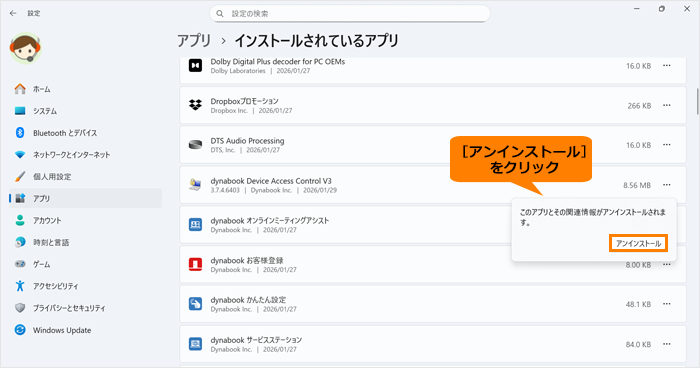700x368 pixels.
Task: Click the Windows Update sync icon
Action: tap(20, 330)
